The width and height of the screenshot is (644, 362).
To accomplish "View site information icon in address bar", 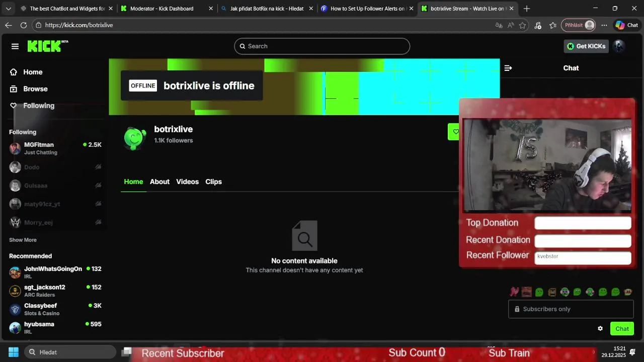I will point(39,25).
